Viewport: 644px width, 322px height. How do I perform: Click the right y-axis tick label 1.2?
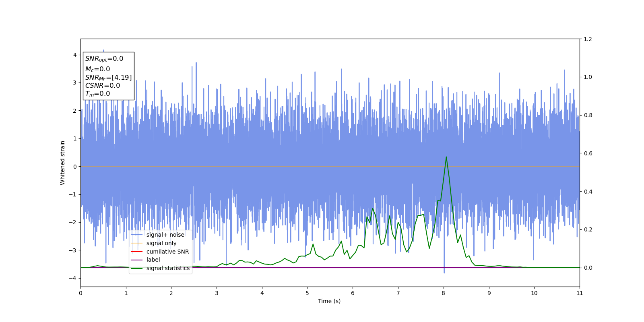tap(588, 39)
